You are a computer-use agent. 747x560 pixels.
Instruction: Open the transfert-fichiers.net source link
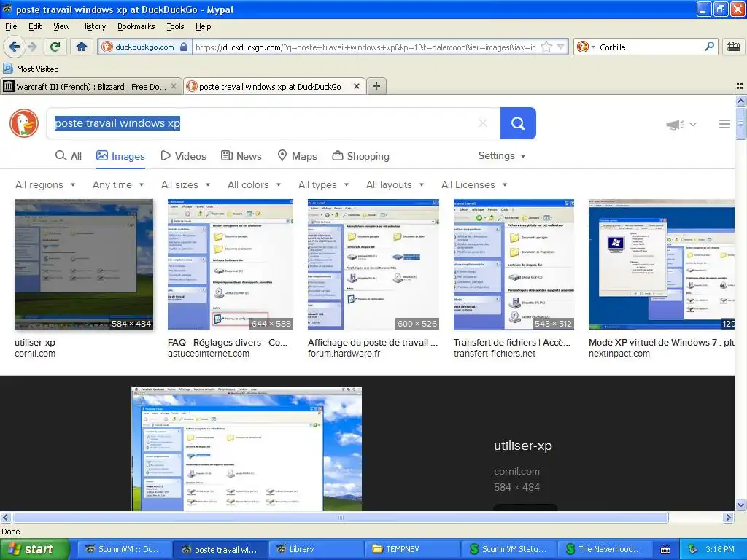pos(494,354)
